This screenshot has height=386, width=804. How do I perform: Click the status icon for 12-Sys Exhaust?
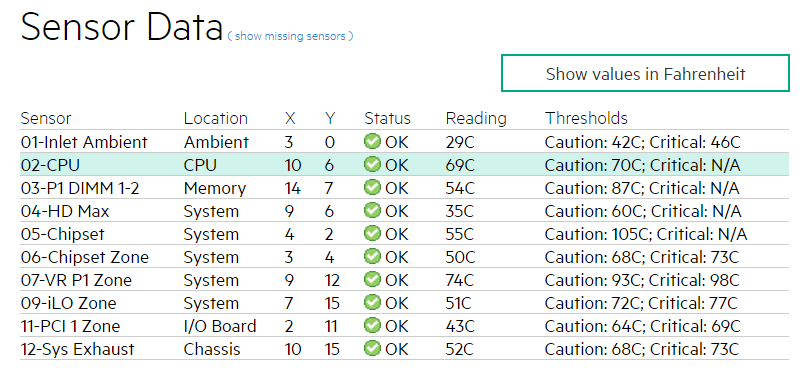pos(372,349)
